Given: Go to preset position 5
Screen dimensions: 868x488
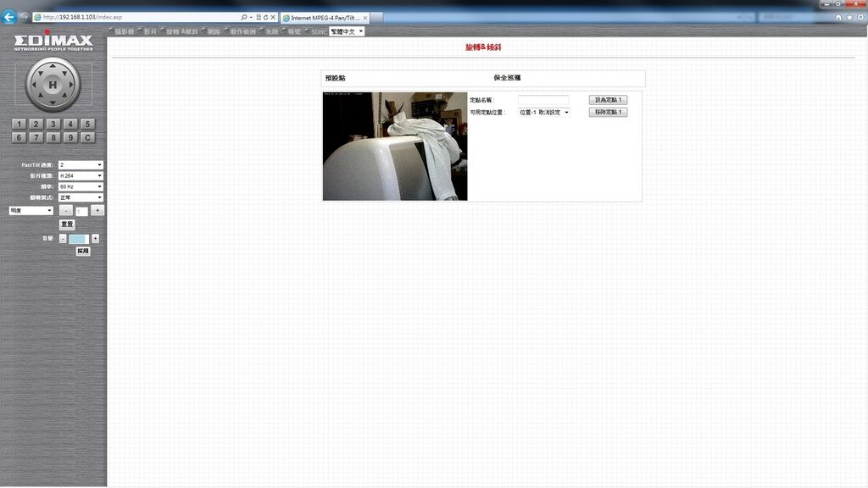Looking at the screenshot, I should (x=87, y=124).
